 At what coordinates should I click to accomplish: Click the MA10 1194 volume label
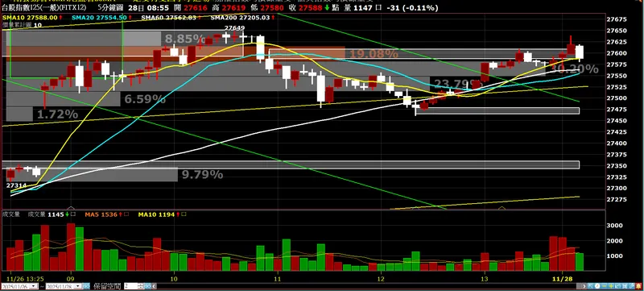(156, 214)
